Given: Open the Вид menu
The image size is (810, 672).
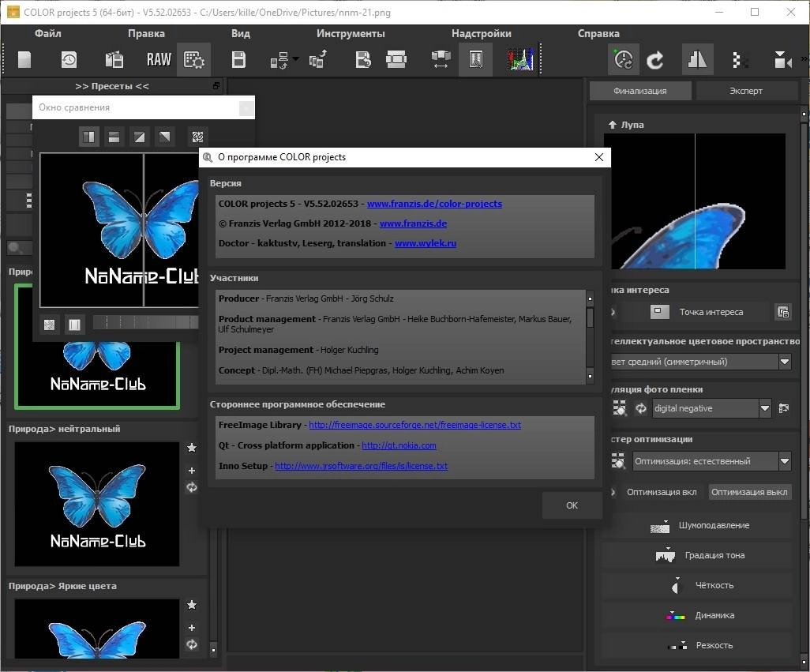Looking at the screenshot, I should (x=240, y=34).
